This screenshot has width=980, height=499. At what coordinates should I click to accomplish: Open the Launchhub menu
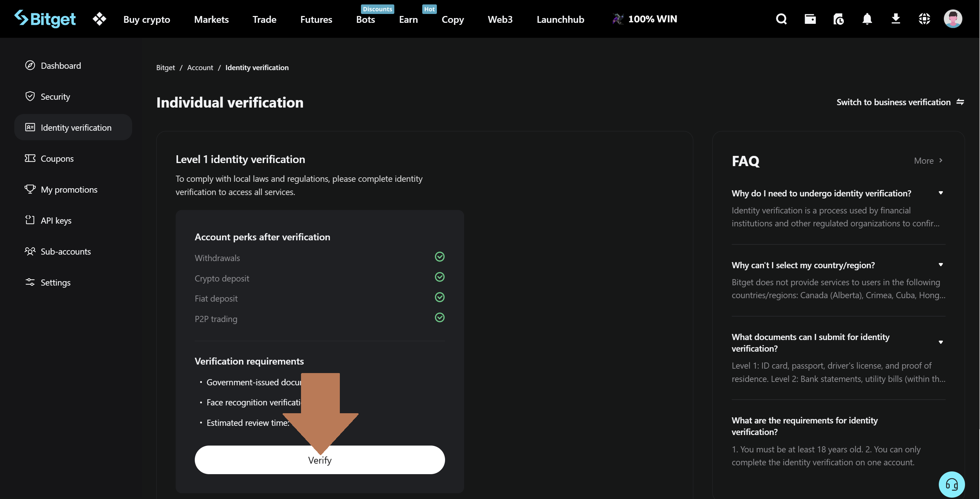560,19
